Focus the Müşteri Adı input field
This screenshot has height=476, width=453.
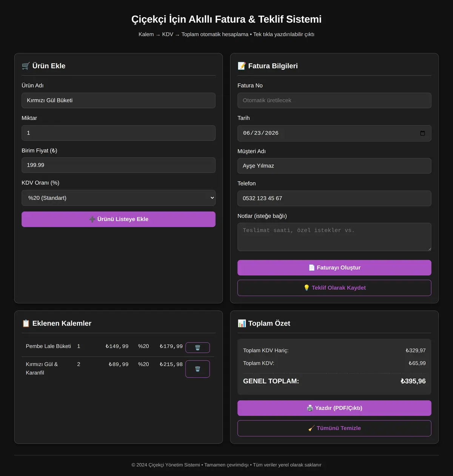point(334,166)
